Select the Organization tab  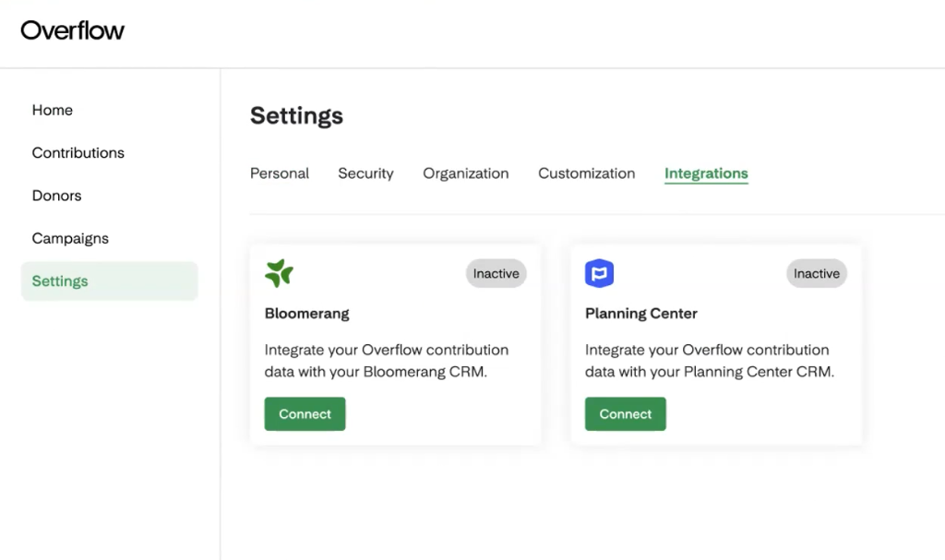pyautogui.click(x=465, y=173)
